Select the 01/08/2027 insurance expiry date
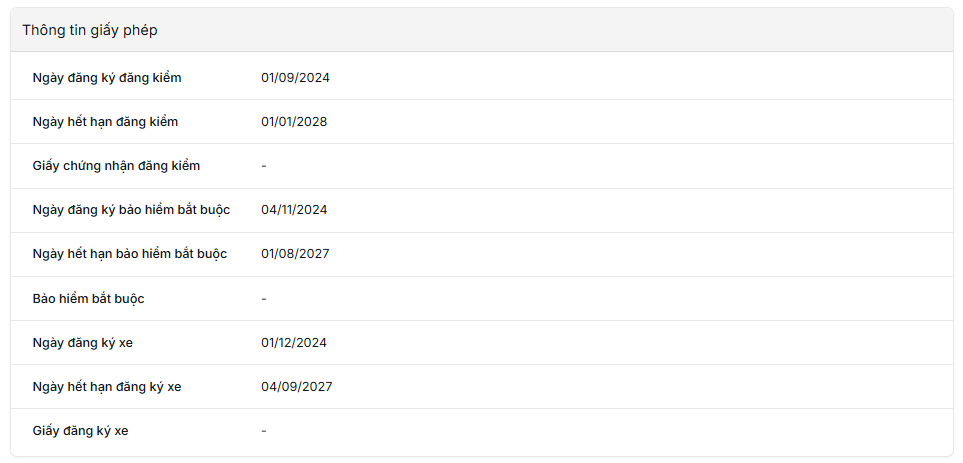 click(295, 254)
